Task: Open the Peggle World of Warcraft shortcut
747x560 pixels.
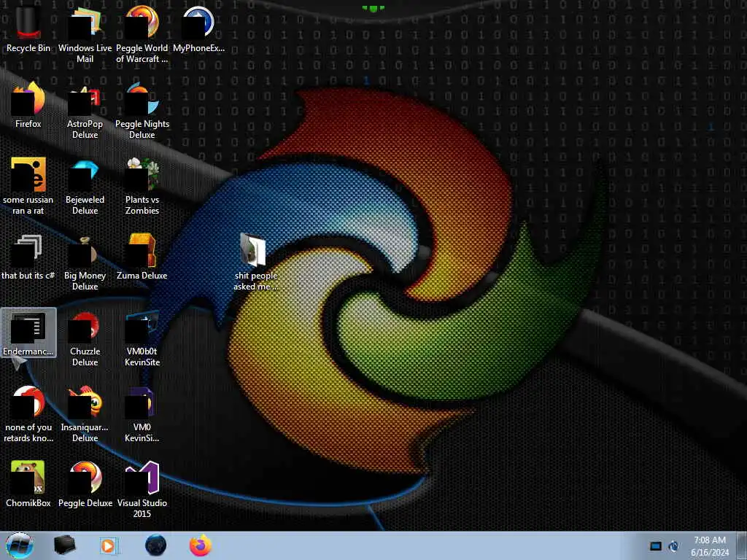Action: pos(142,35)
